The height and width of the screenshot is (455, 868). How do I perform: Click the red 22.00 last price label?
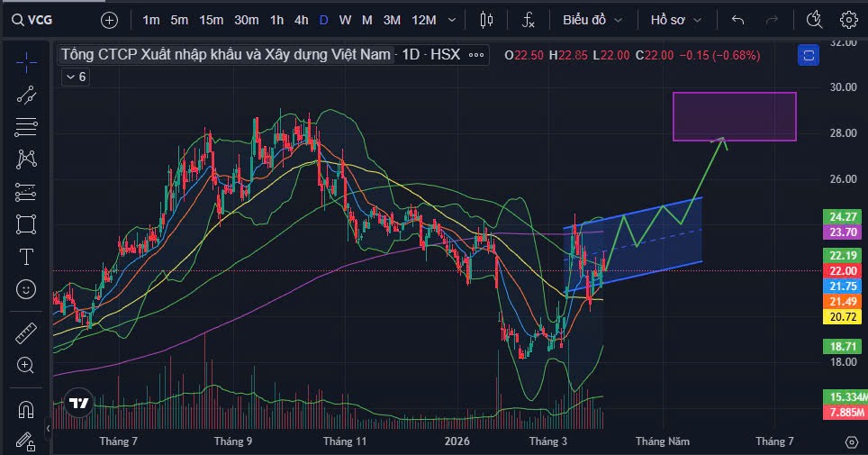843,271
